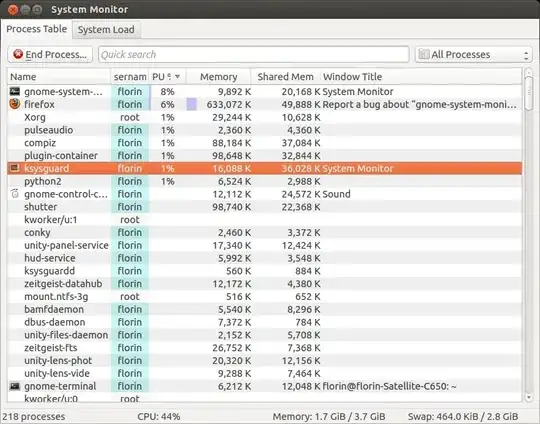The height and width of the screenshot is (424, 540).
Task: Select the unity-files-daemon process row
Action: 264,335
